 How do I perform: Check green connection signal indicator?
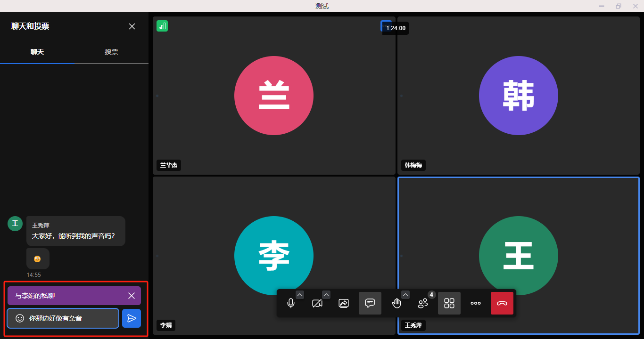pos(162,26)
